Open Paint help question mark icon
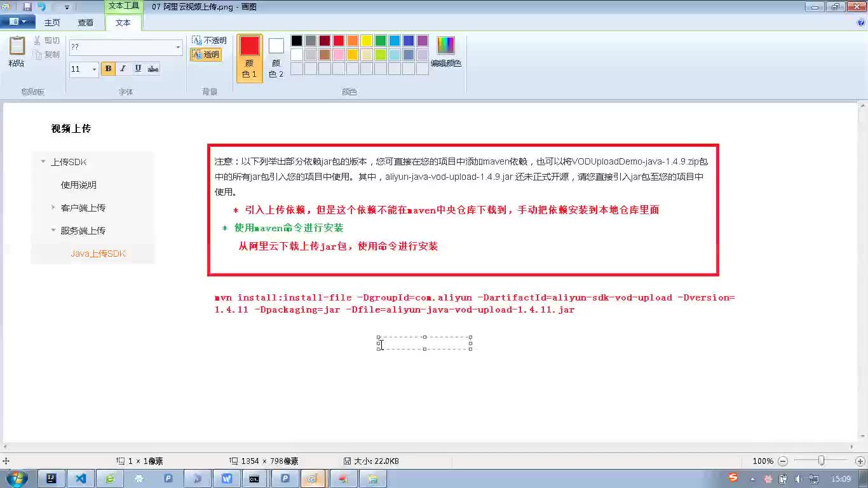Screen dimensions: 868x488 click(862, 22)
